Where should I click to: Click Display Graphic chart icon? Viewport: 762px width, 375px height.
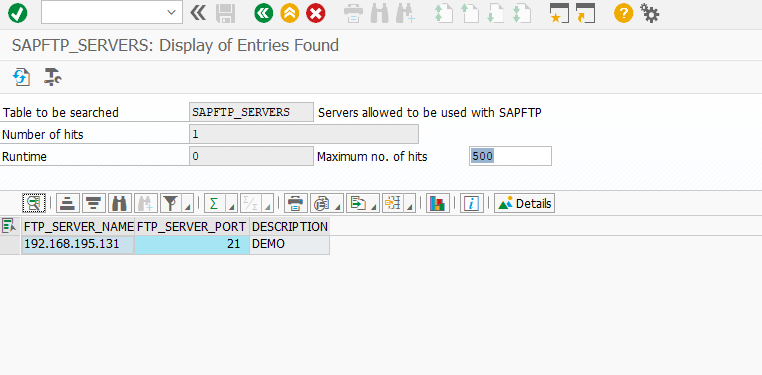tap(438, 203)
